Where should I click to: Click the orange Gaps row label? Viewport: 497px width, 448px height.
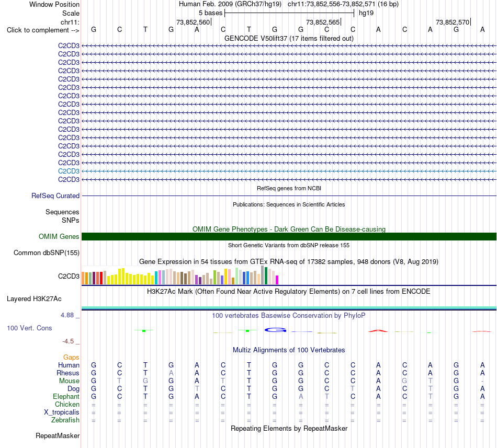click(71, 358)
